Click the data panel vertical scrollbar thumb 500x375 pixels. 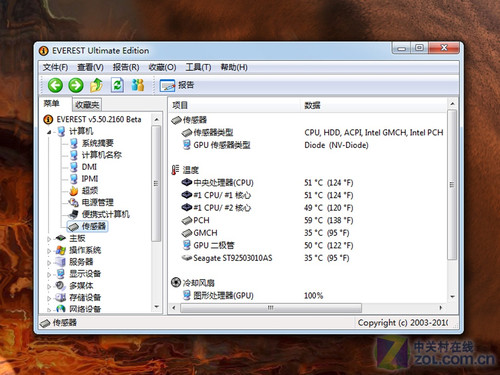452,184
